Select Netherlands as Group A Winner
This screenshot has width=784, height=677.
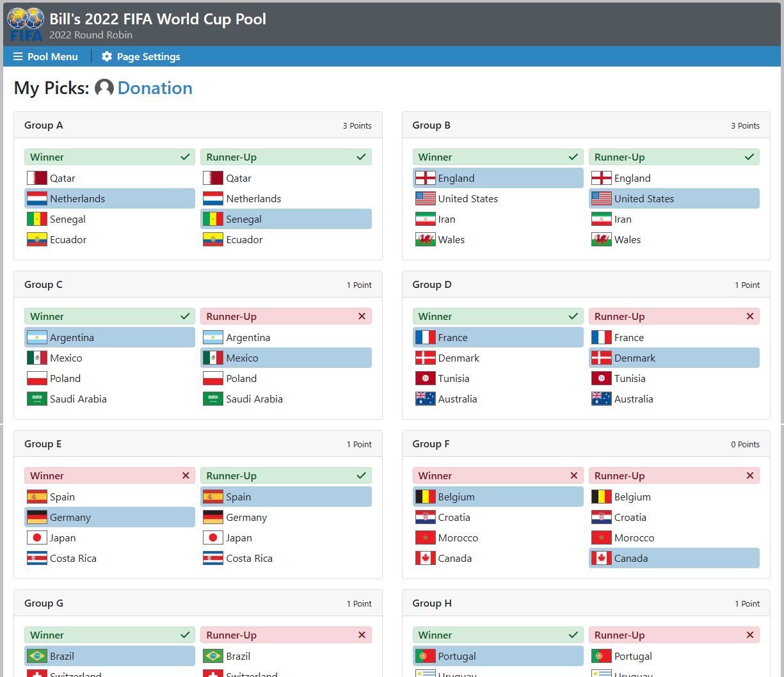(109, 198)
